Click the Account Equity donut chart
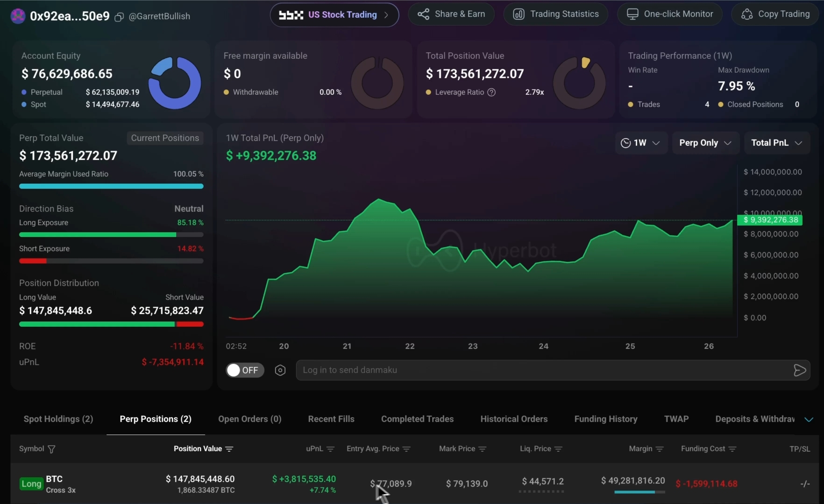The image size is (824, 504). (175, 83)
